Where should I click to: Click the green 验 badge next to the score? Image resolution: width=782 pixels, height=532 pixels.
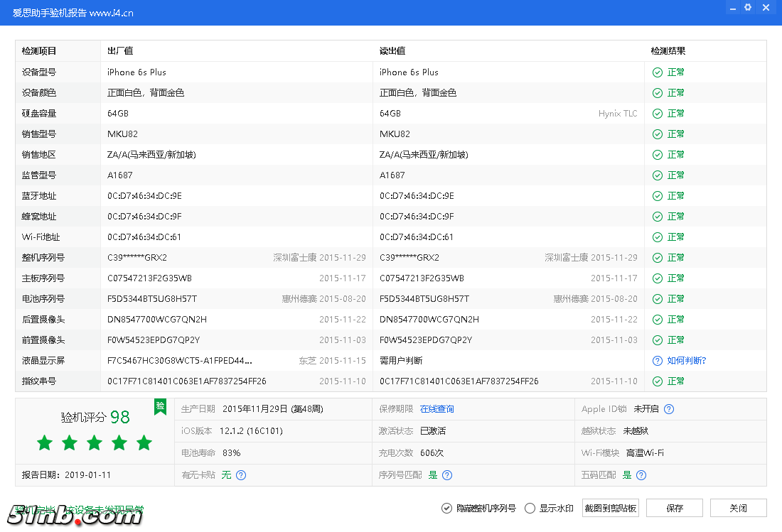tap(161, 407)
